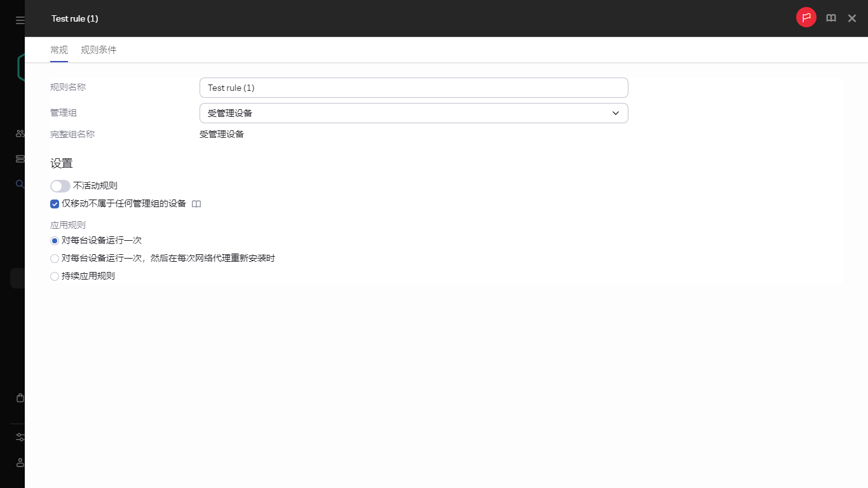The height and width of the screenshot is (488, 868).
Task: Close the Test rule (1) dialog
Action: tap(851, 18)
